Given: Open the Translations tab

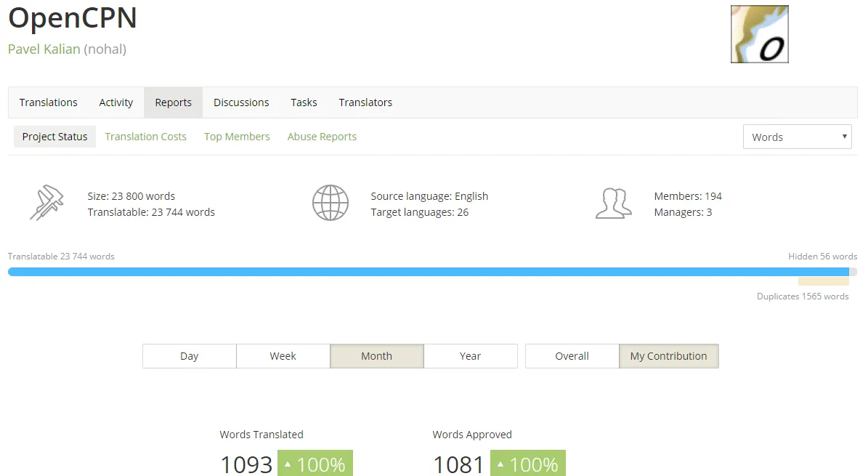Looking at the screenshot, I should point(48,102).
